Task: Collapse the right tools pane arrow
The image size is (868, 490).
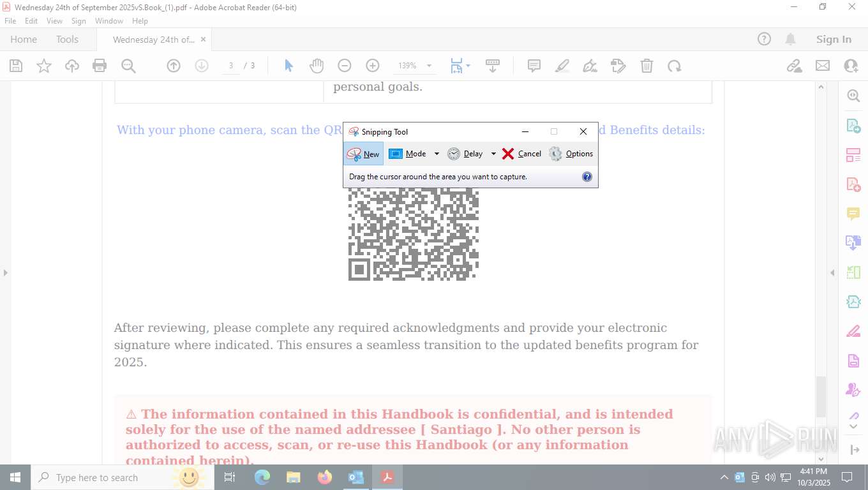Action: (x=832, y=273)
